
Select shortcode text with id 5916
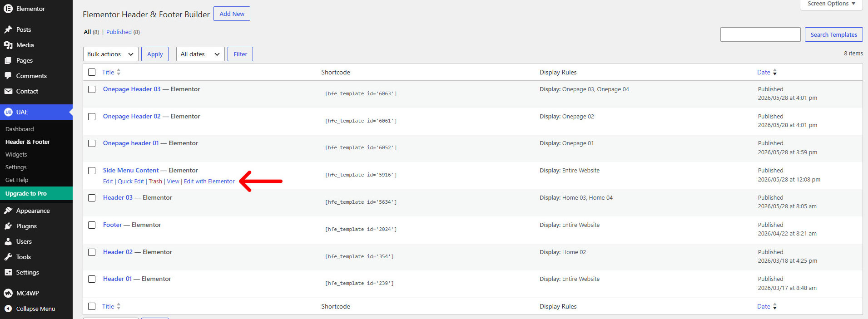click(361, 175)
